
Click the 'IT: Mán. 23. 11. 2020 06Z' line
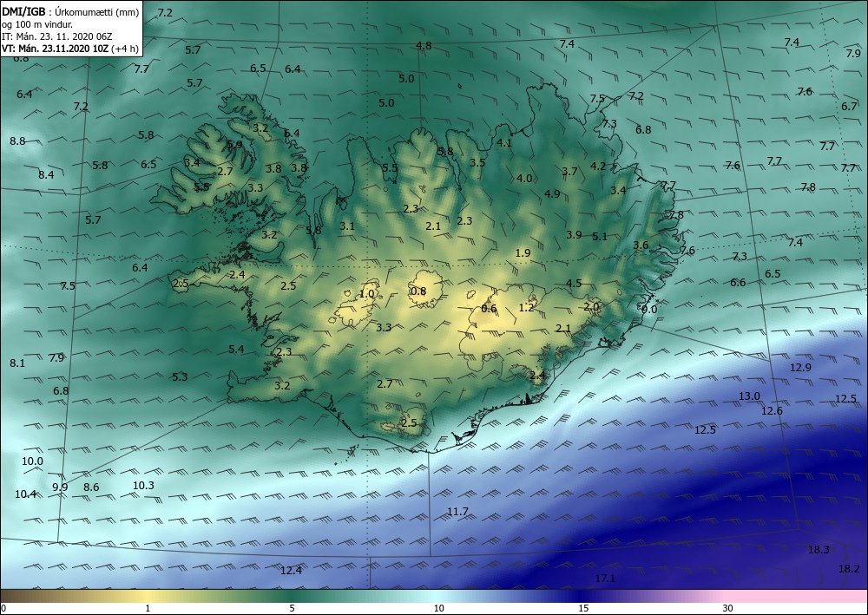pyautogui.click(x=57, y=36)
